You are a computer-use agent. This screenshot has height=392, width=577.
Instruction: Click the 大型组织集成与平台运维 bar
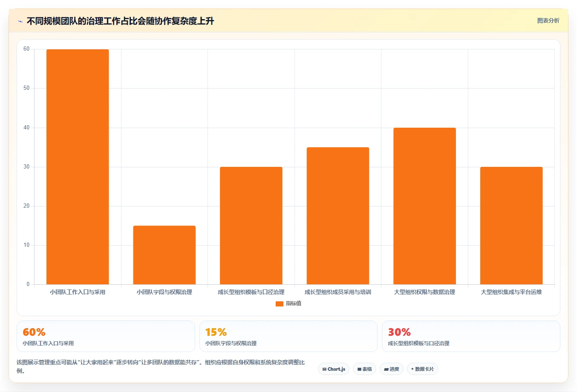[511, 226]
